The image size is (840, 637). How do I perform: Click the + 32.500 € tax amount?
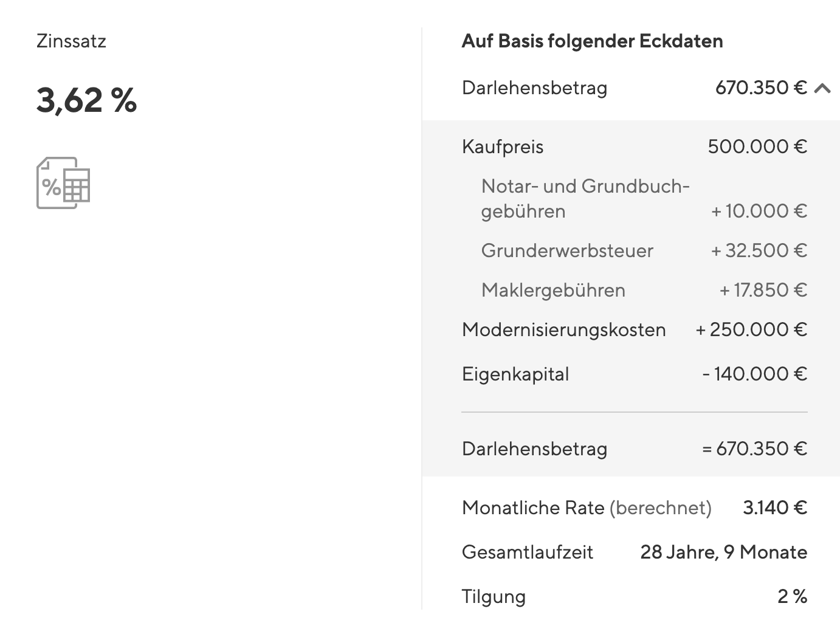coord(759,250)
